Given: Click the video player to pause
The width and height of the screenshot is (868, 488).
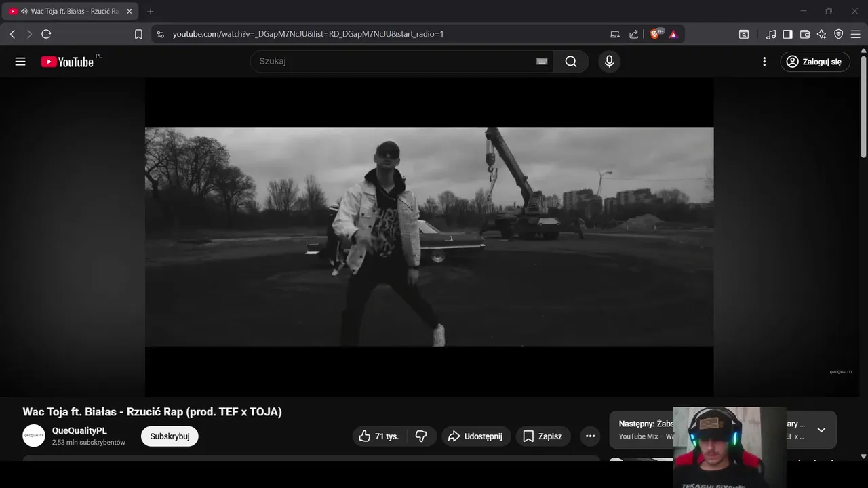Looking at the screenshot, I should tap(429, 237).
